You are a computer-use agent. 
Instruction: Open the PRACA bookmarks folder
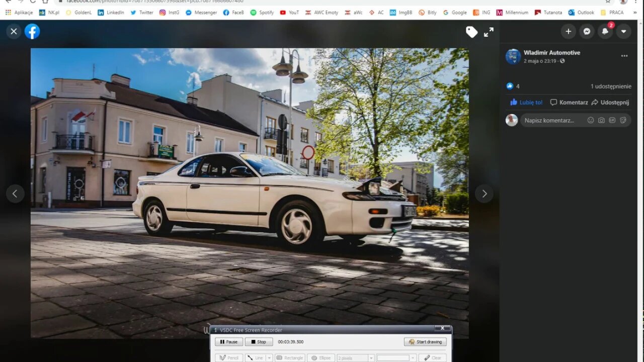pos(612,13)
